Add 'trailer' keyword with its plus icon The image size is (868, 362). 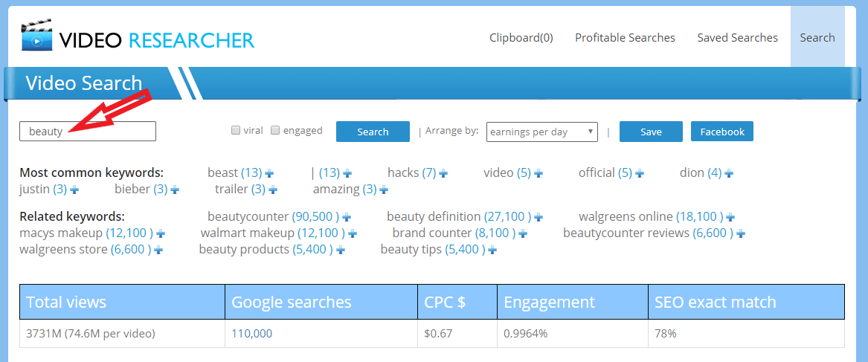click(x=273, y=190)
